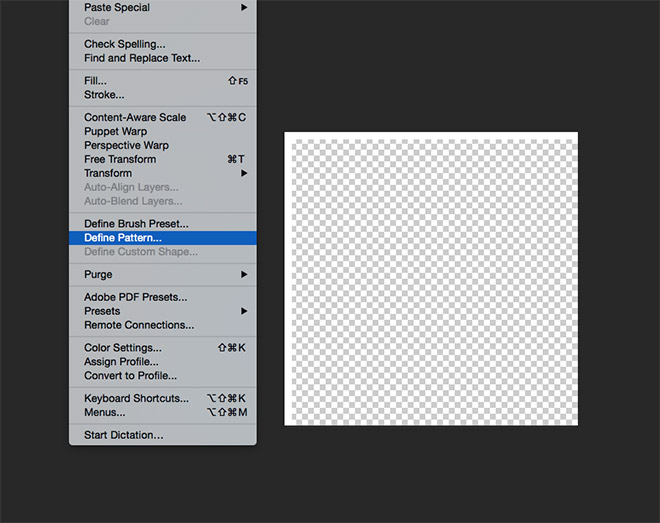Click the transparent canvas area

tap(431, 278)
